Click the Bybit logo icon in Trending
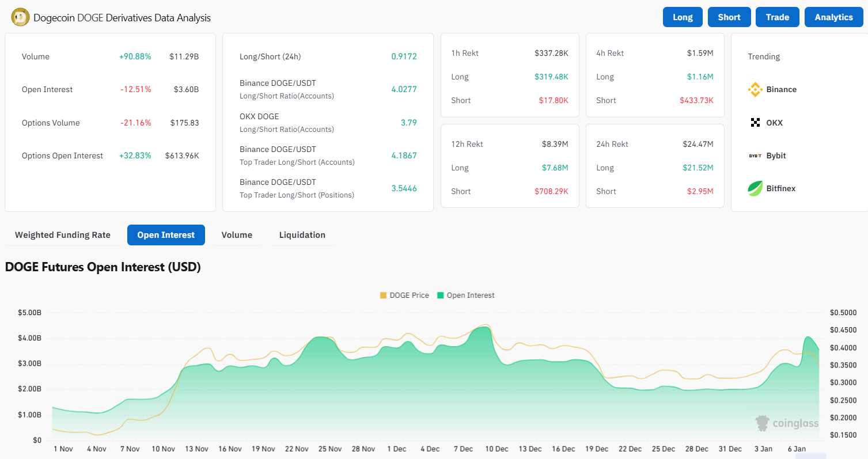 point(755,155)
